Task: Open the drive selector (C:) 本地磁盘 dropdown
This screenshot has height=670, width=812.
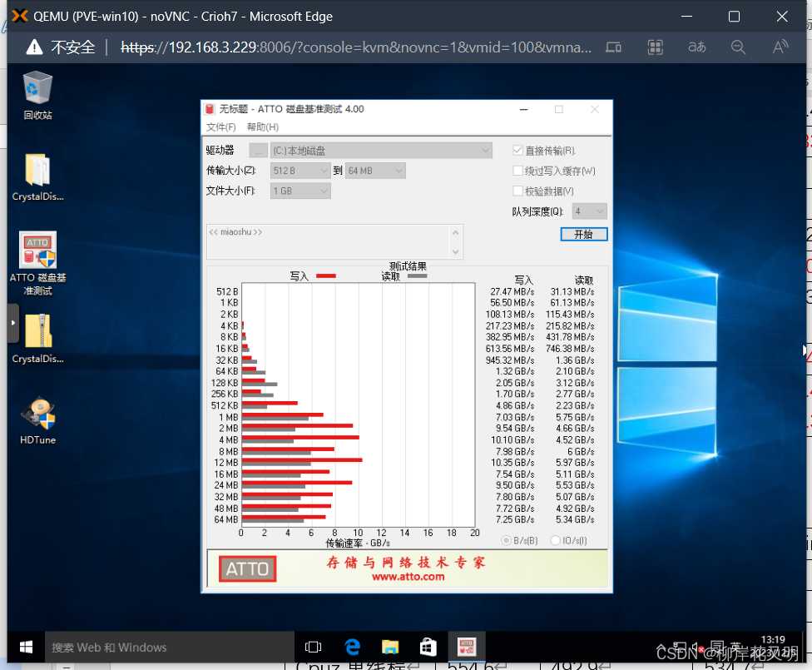Action: pyautogui.click(x=381, y=151)
